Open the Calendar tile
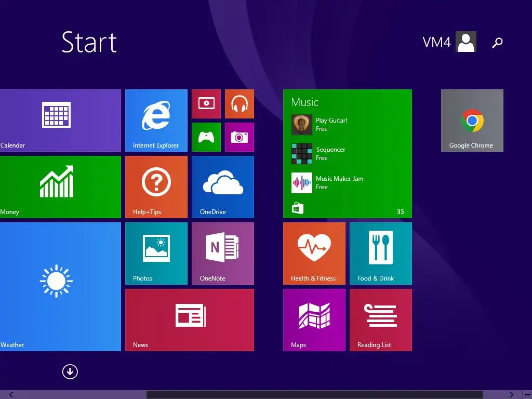The height and width of the screenshot is (399, 532). [x=60, y=121]
